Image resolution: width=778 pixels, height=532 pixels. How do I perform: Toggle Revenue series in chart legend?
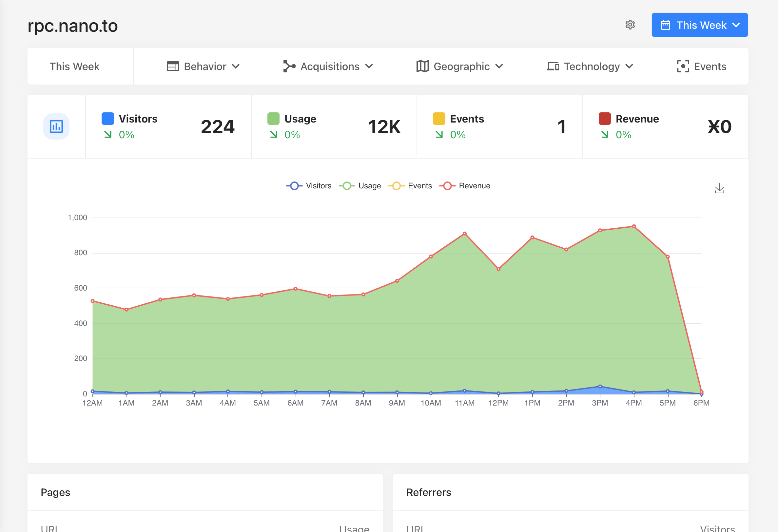(465, 186)
